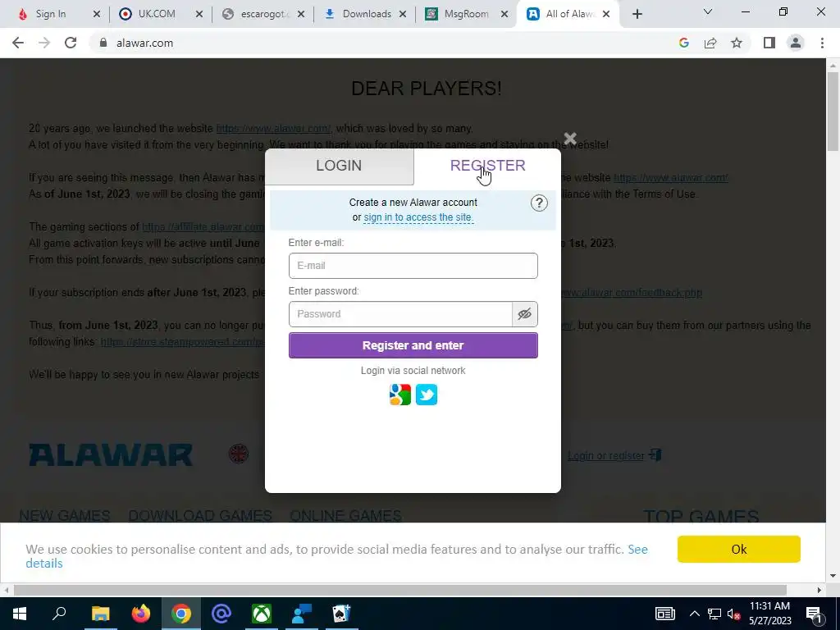
Task: Open the tab search chevron
Action: click(708, 11)
